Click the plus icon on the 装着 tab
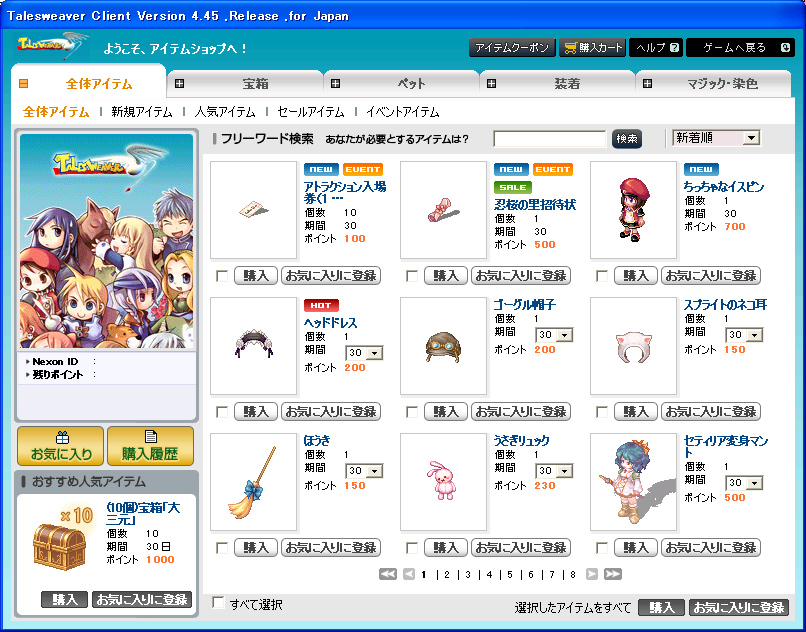806x632 pixels. (491, 84)
